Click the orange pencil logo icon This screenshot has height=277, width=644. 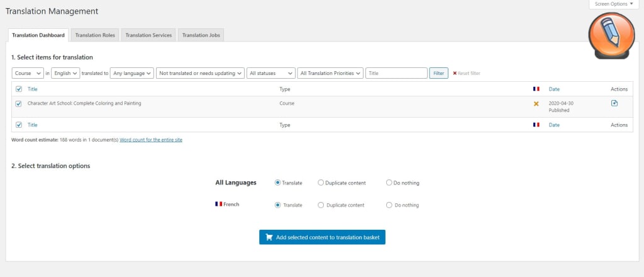[611, 35]
